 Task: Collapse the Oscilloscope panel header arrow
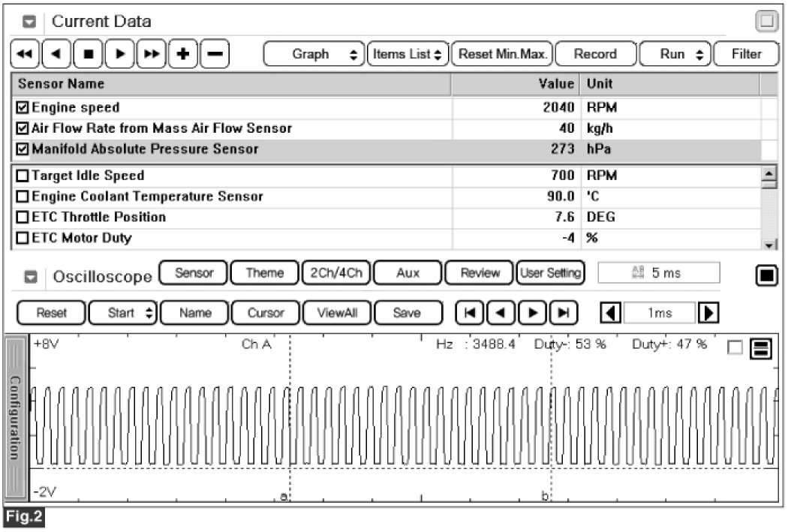pyautogui.click(x=32, y=276)
